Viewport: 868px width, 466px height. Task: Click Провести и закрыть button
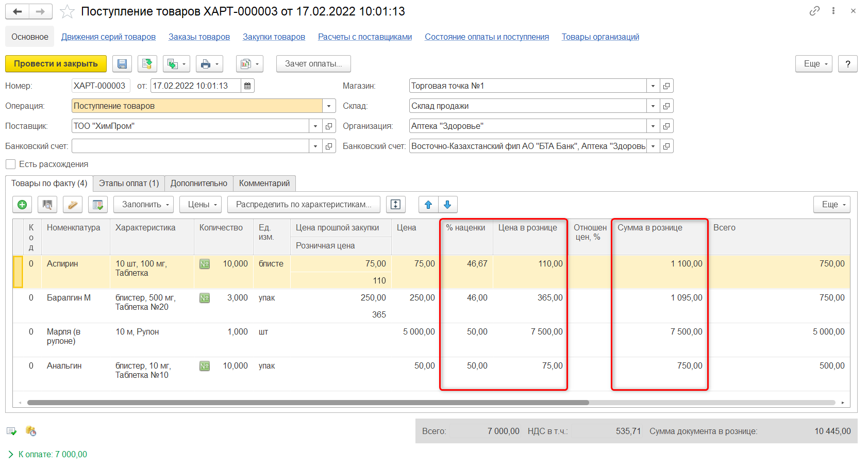(56, 64)
